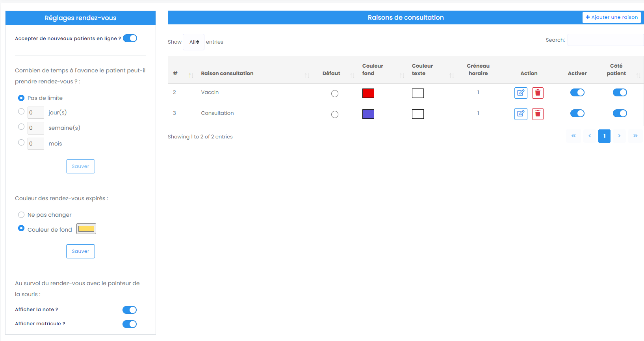Open the yellow expired-appointment color picker
Viewport: 644px width, 341px height.
click(x=86, y=229)
